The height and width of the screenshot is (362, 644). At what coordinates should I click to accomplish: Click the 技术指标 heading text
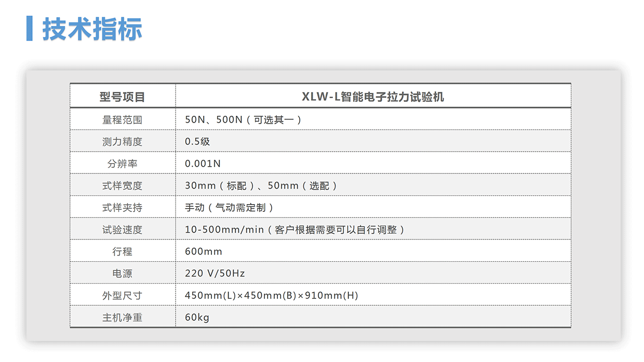click(x=92, y=29)
